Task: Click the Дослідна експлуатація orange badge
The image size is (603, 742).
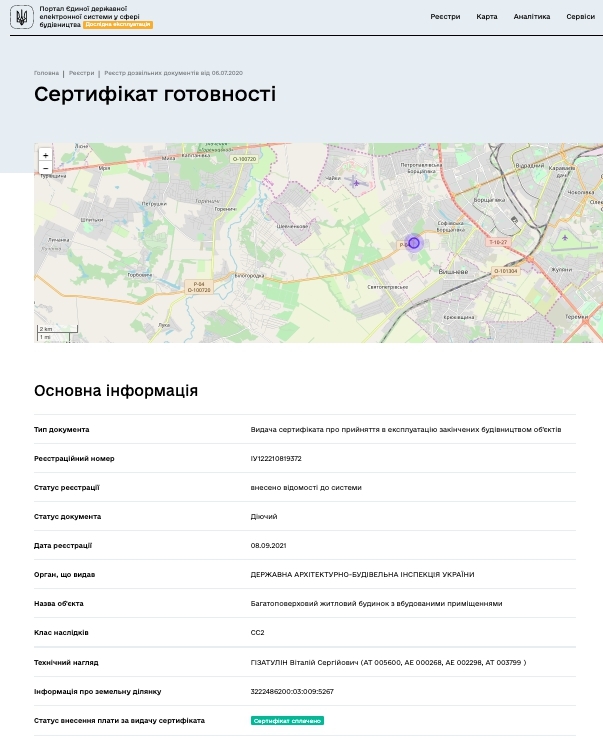Action: click(118, 25)
